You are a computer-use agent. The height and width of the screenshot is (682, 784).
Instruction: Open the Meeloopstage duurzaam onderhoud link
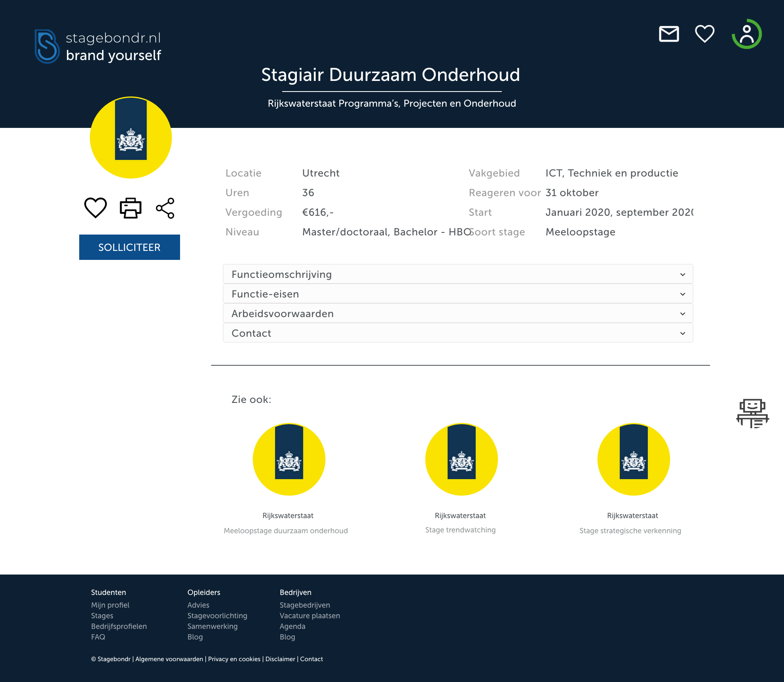point(286,530)
